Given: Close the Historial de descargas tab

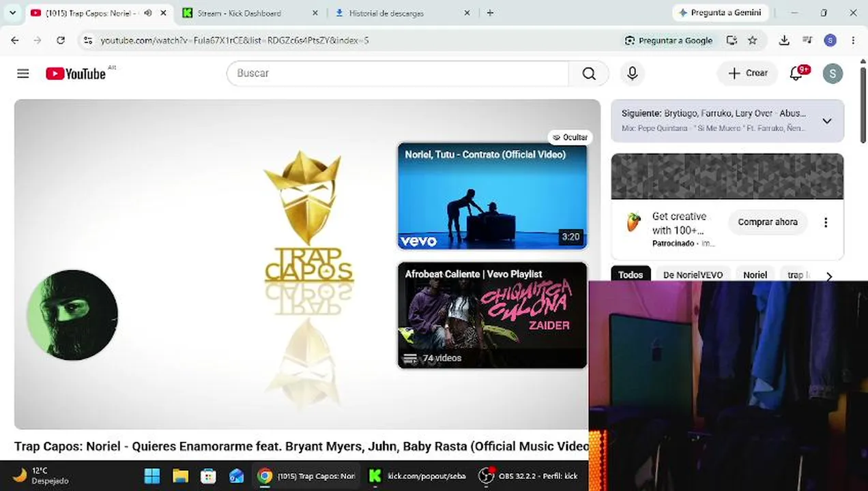Looking at the screenshot, I should coord(467,13).
